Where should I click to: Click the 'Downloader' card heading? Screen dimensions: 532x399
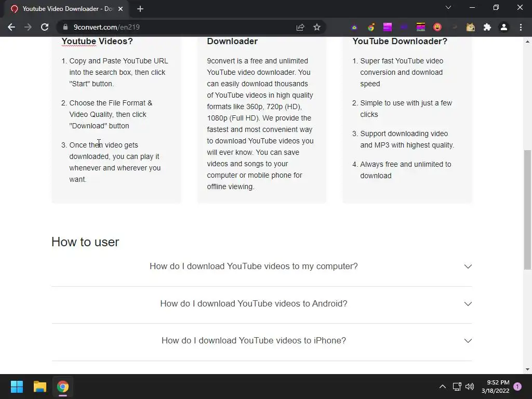click(232, 42)
